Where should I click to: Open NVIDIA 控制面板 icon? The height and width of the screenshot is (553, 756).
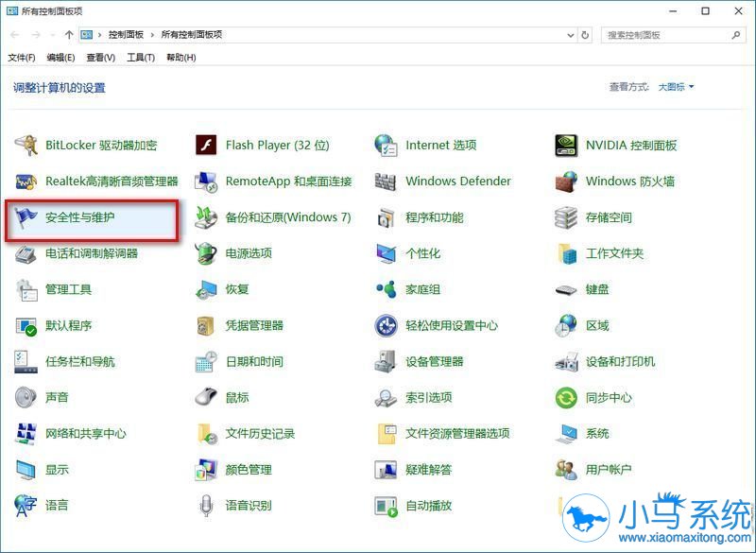[x=566, y=146]
